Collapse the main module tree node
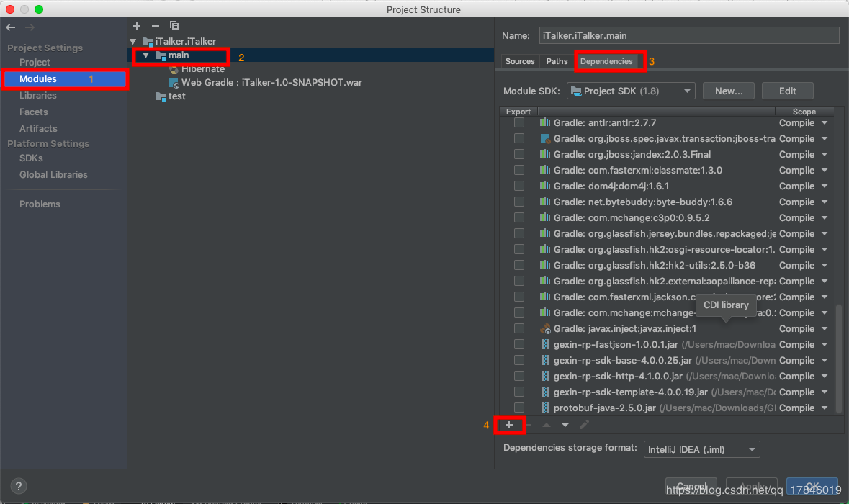Image resolution: width=849 pixels, height=504 pixels. pyautogui.click(x=145, y=55)
